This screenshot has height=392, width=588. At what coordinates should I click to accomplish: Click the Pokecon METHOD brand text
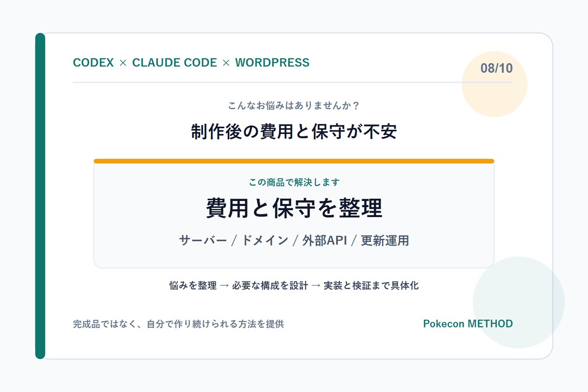click(468, 324)
